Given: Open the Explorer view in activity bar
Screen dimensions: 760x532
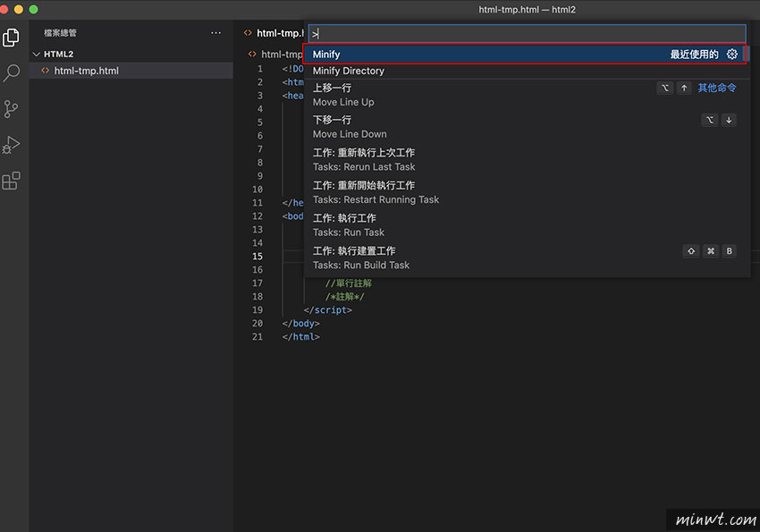Looking at the screenshot, I should [x=11, y=38].
